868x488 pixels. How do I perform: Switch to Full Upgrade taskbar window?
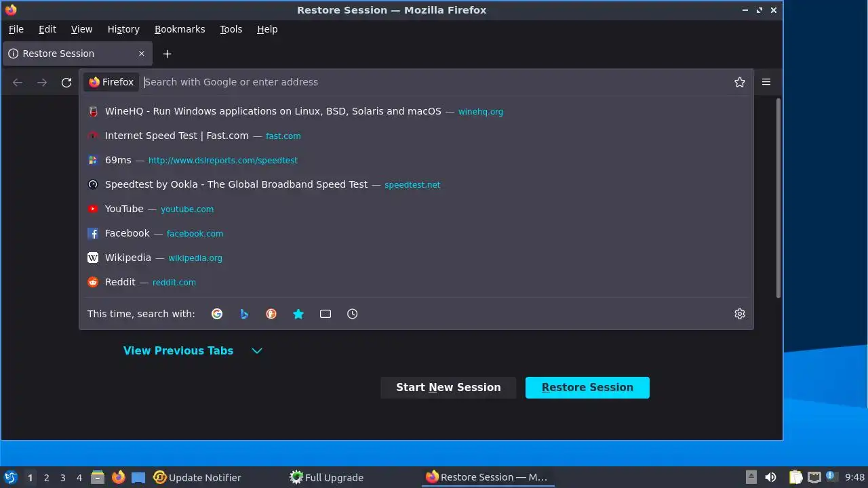pos(327,477)
